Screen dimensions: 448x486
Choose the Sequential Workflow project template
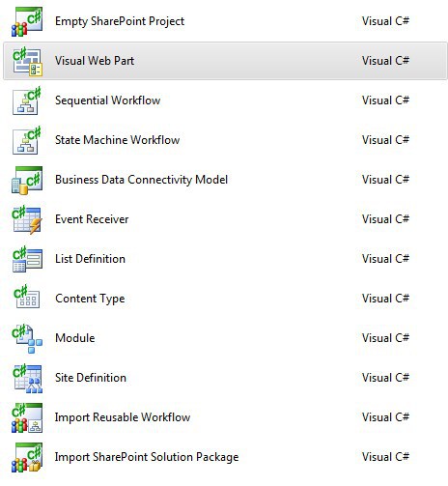107,100
